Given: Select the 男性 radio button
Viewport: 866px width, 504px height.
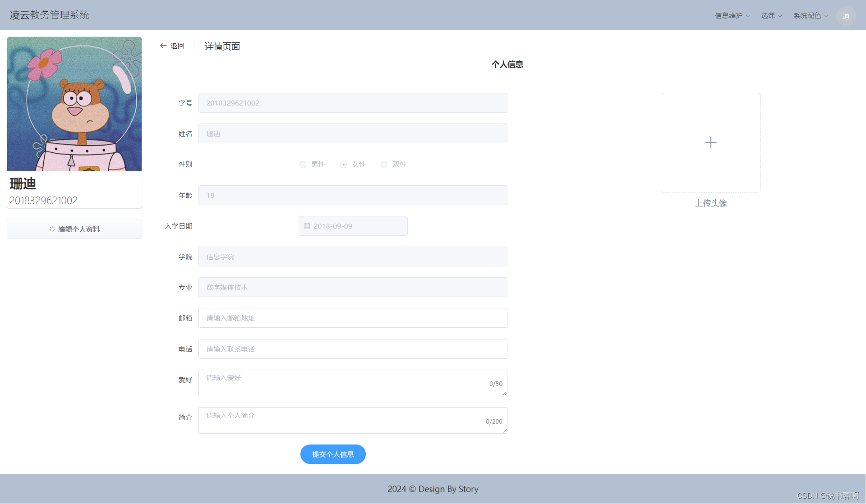Looking at the screenshot, I should 303,165.
